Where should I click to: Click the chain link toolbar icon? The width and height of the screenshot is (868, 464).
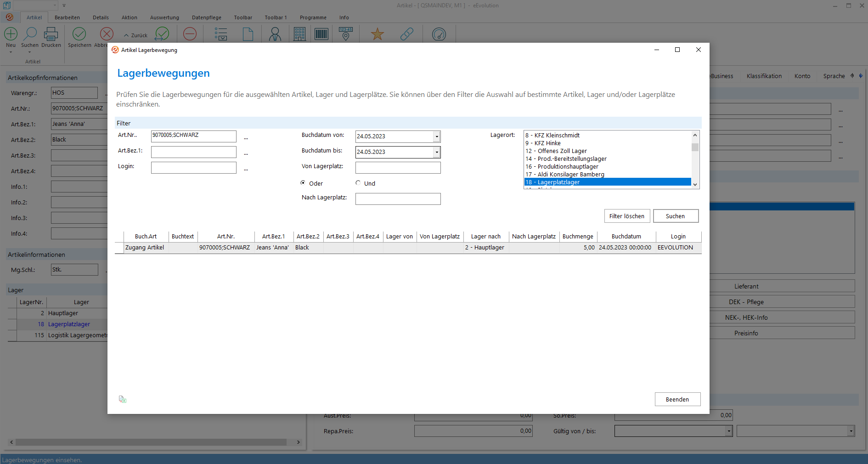(407, 34)
